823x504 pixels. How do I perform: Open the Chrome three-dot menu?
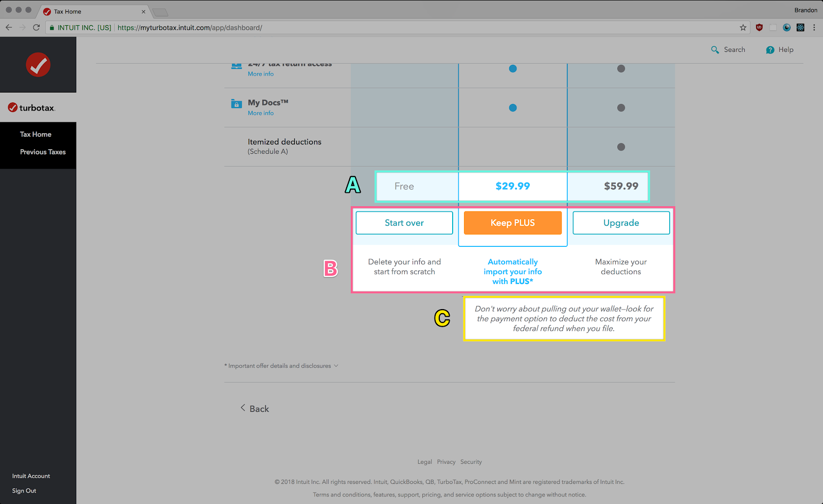tap(814, 28)
